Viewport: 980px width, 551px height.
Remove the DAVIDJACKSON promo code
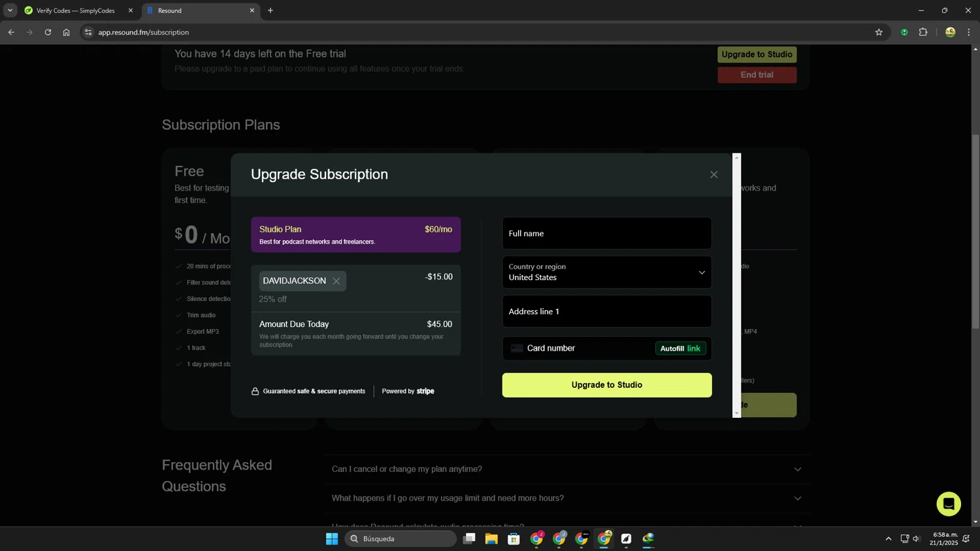point(336,281)
